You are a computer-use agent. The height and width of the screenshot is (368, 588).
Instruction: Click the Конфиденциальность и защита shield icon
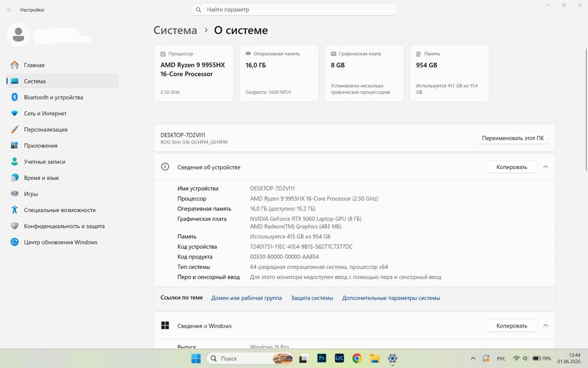click(15, 226)
